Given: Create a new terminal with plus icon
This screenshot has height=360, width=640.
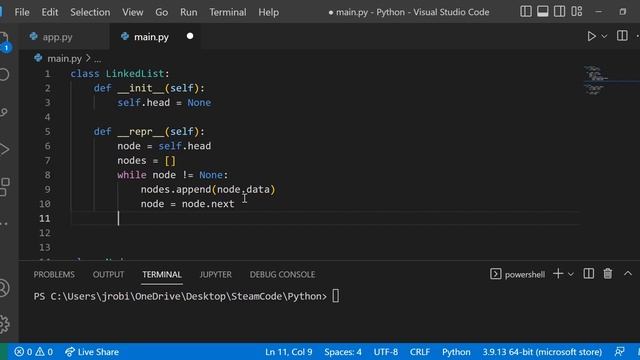Looking at the screenshot, I should click(x=558, y=274).
